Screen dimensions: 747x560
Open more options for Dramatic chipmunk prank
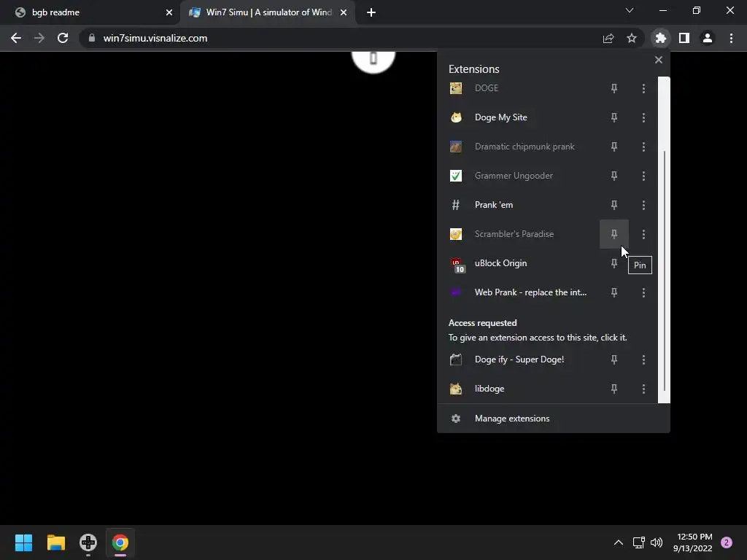(643, 147)
